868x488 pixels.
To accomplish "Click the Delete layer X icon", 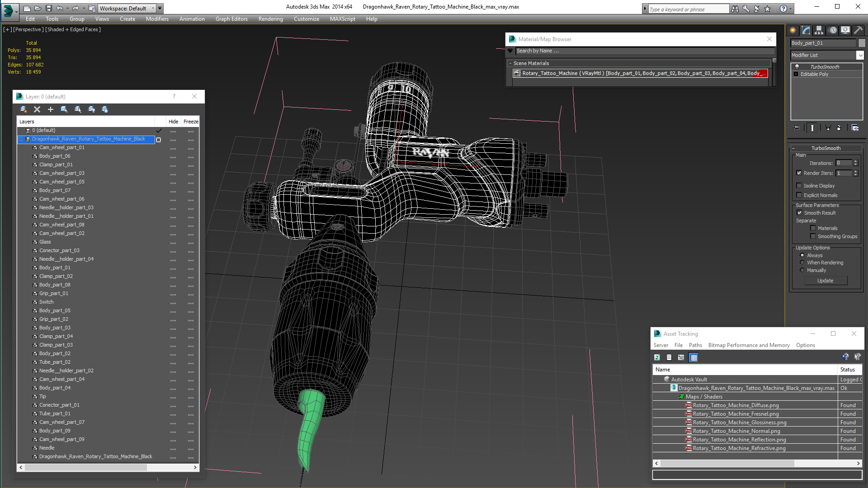I will (37, 109).
